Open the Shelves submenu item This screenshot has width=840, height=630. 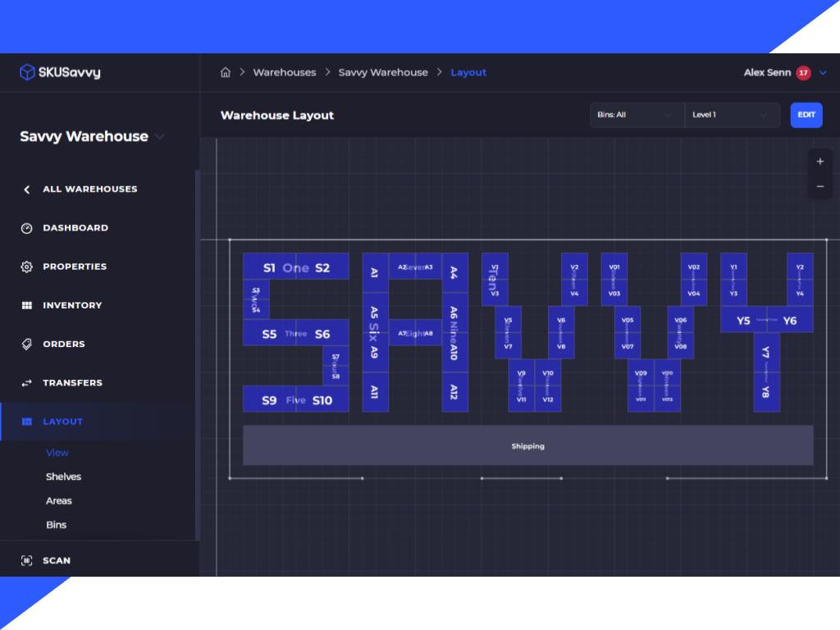[x=63, y=477]
